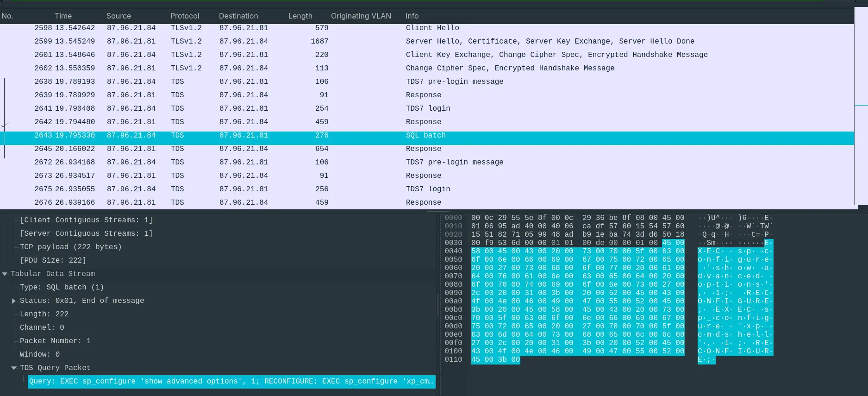The height and width of the screenshot is (396, 868).
Task: Click the Originating VLAN column header
Action: (x=361, y=16)
